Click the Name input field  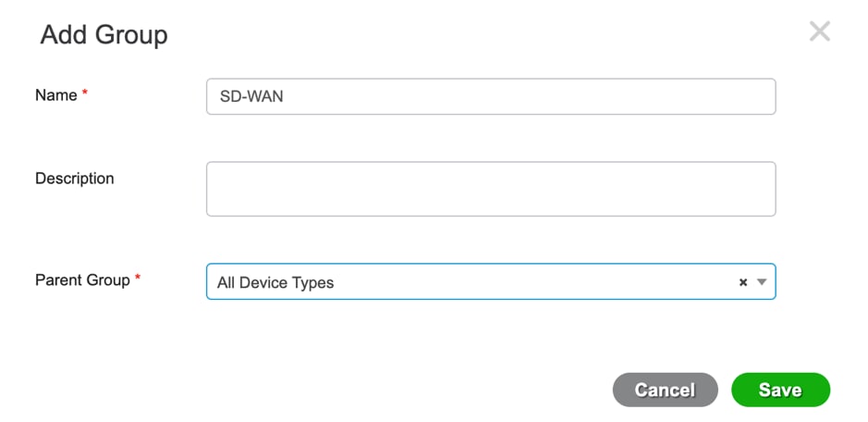(490, 96)
